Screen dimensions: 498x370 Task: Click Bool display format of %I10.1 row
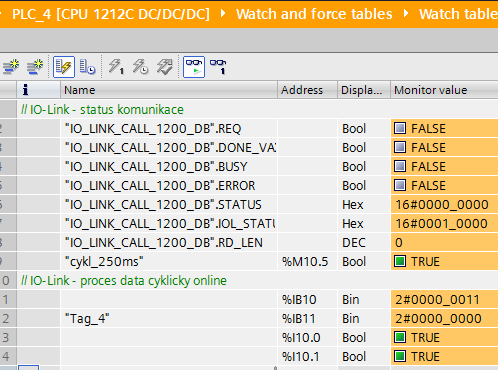364,356
